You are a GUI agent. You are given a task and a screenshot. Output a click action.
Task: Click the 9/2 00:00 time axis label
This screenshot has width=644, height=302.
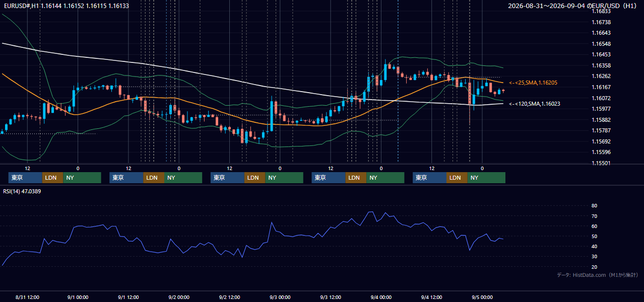coord(179,297)
